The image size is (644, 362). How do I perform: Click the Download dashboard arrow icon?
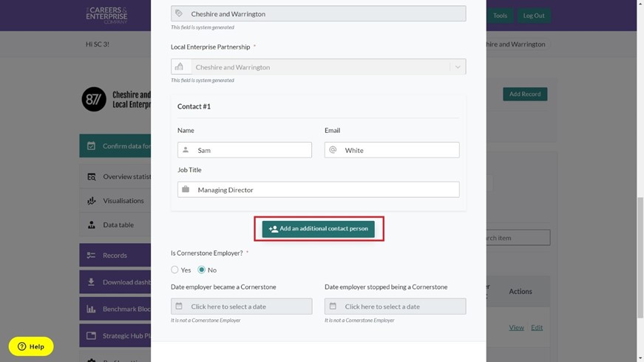tap(92, 281)
